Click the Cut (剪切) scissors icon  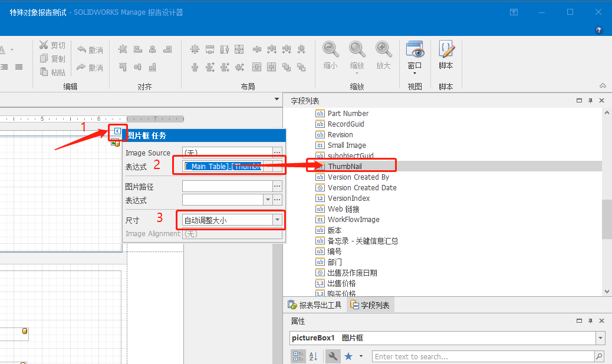[44, 45]
